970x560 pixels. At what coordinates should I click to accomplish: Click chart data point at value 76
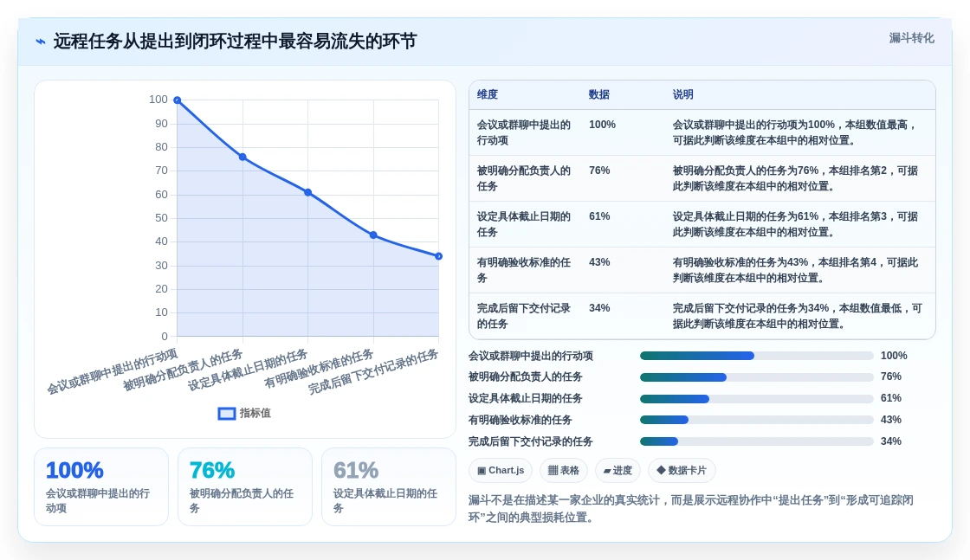[242, 157]
